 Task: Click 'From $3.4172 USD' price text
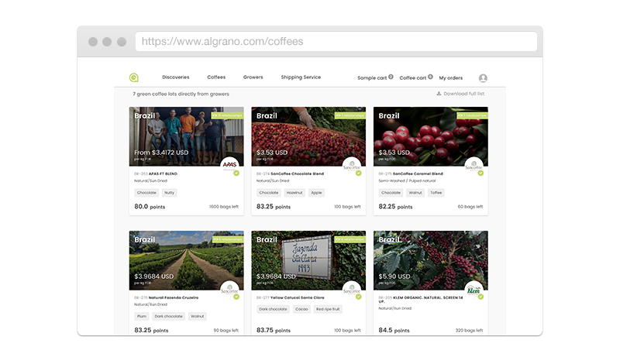tap(161, 152)
